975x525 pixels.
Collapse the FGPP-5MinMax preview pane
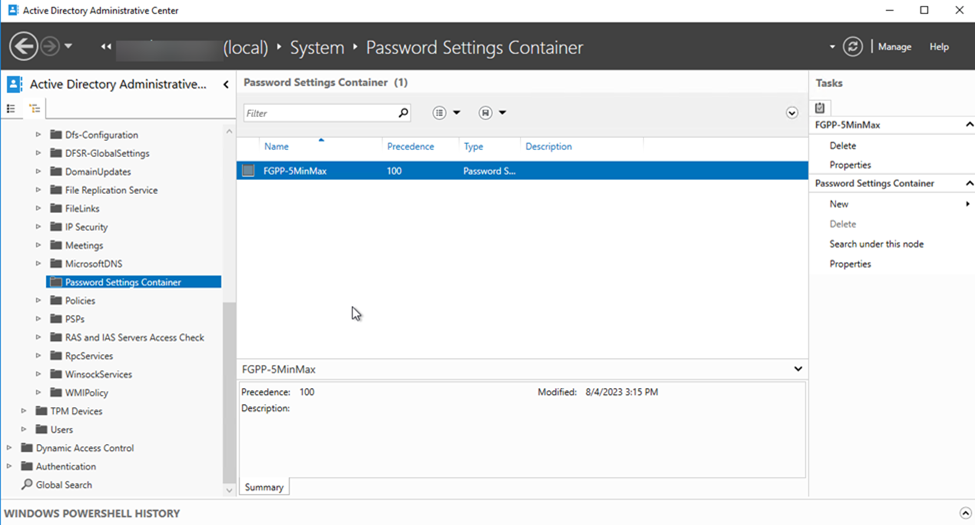[797, 369]
